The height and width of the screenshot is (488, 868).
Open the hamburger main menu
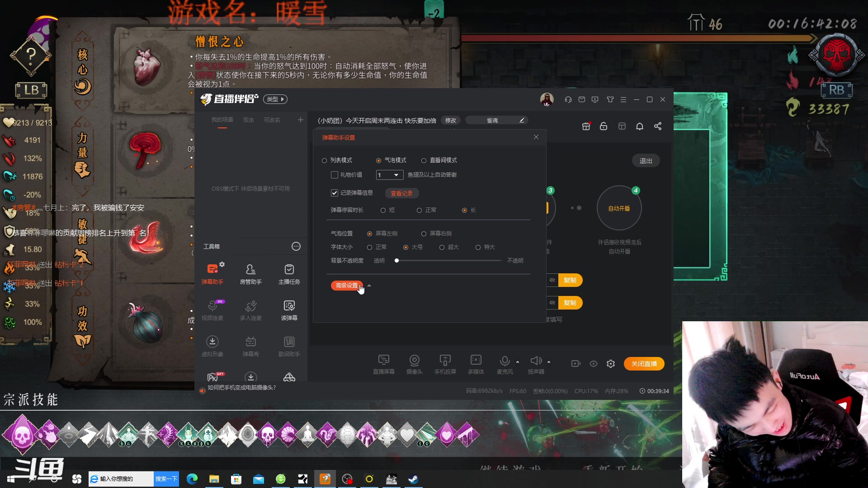tap(623, 99)
